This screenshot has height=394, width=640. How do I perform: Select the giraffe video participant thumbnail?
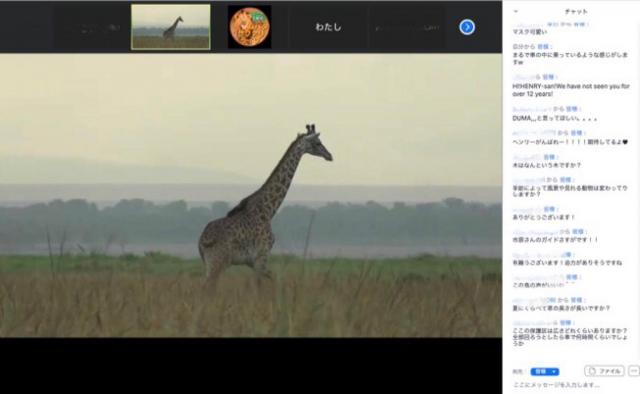coord(171,27)
